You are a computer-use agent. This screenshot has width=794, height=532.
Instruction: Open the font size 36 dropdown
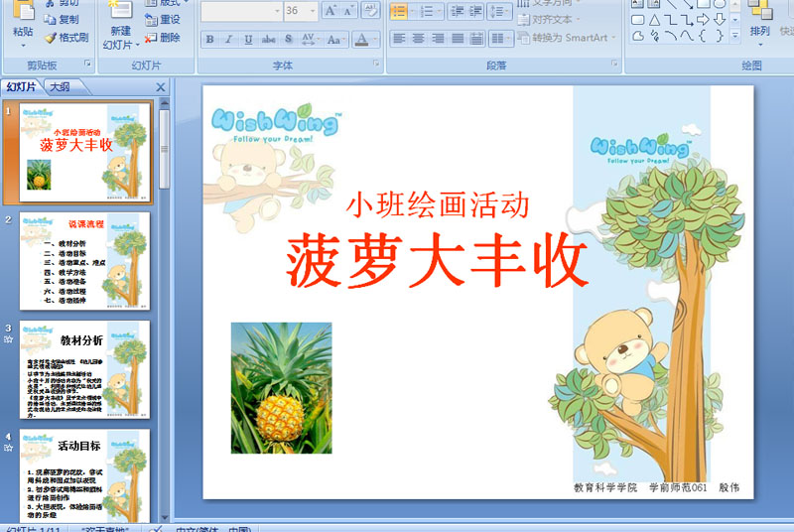pyautogui.click(x=313, y=11)
